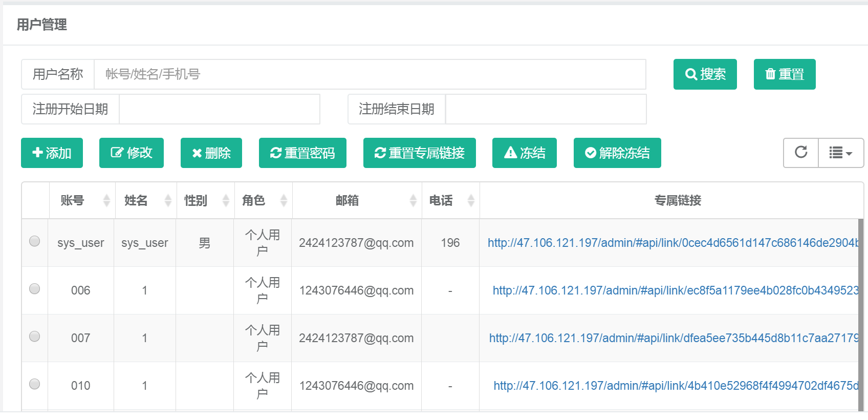The height and width of the screenshot is (420, 868).
Task: Click email cell of account 007
Action: 357,338
